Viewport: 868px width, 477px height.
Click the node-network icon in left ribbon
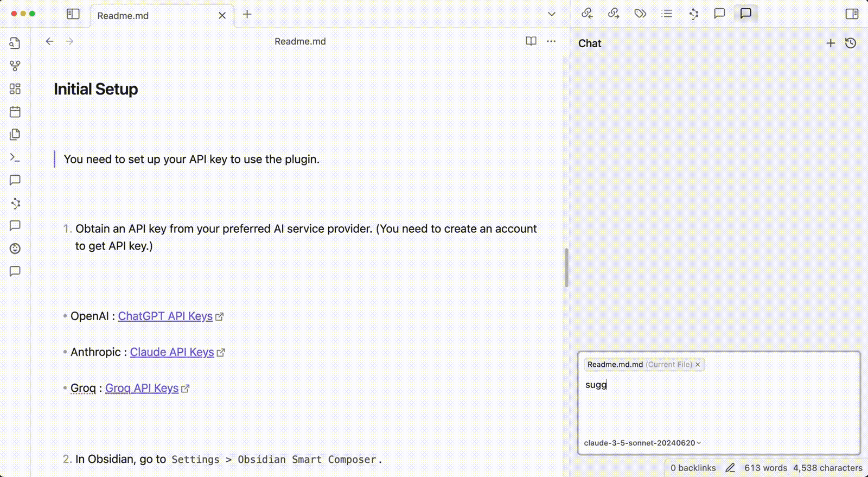point(15,203)
